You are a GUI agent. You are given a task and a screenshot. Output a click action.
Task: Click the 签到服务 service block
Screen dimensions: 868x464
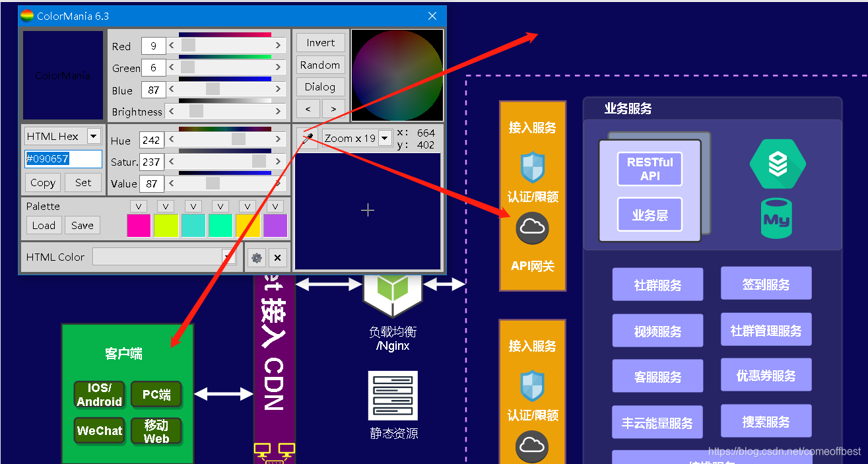point(766,284)
